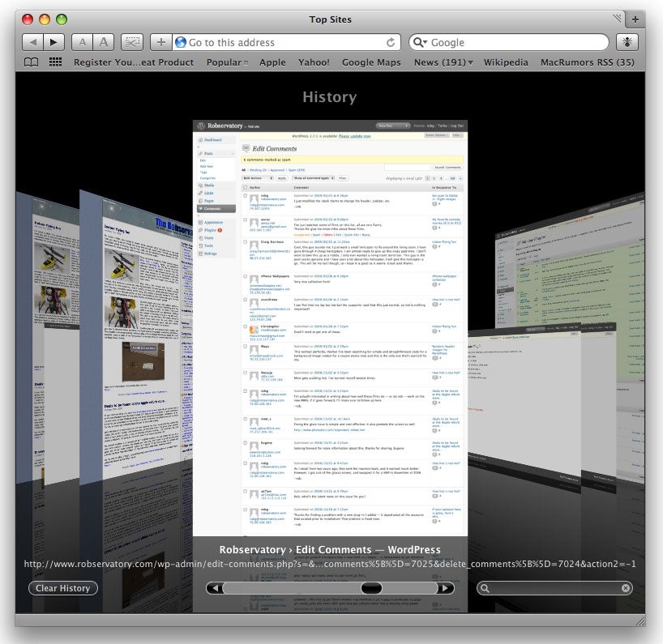
Task: Open a new tab with the top-right plus button
Action: (635, 19)
